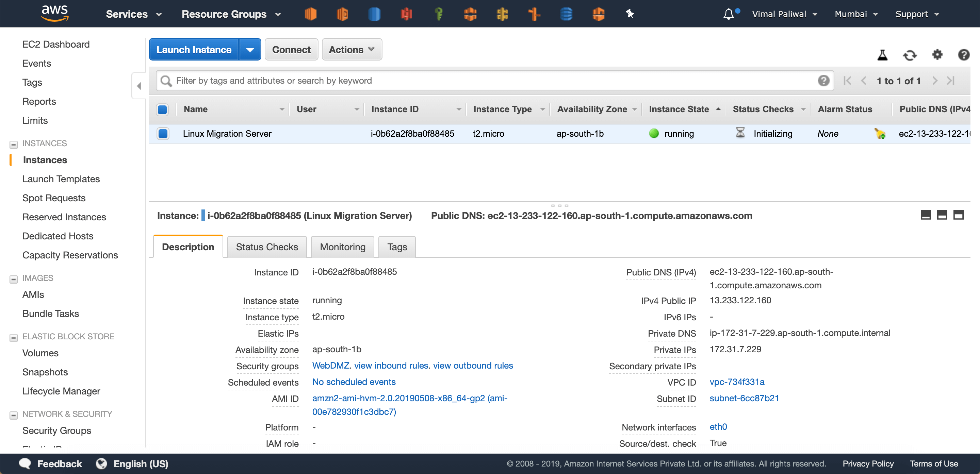Collapse the left navigation sidebar

[139, 86]
